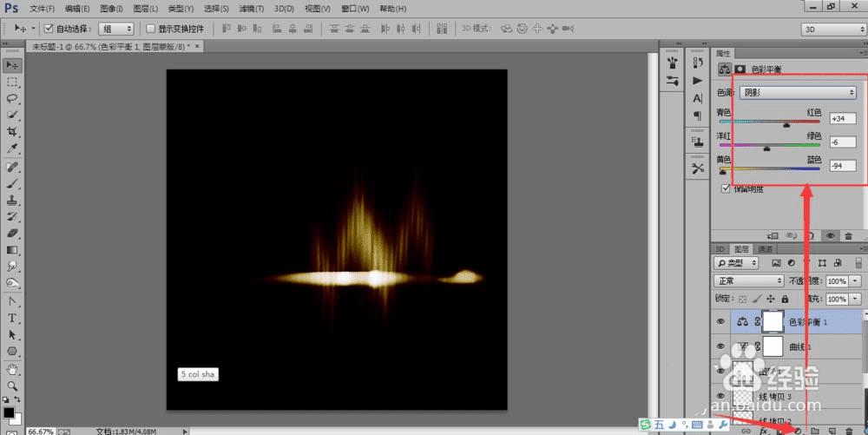The width and height of the screenshot is (868, 435).
Task: Close the 未标题-1 document tab
Action: [197, 47]
